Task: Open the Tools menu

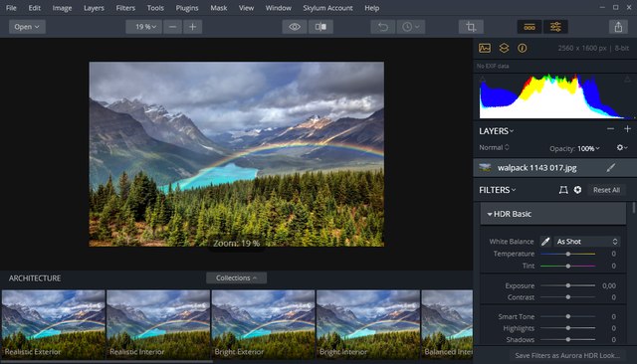Action: click(x=155, y=8)
